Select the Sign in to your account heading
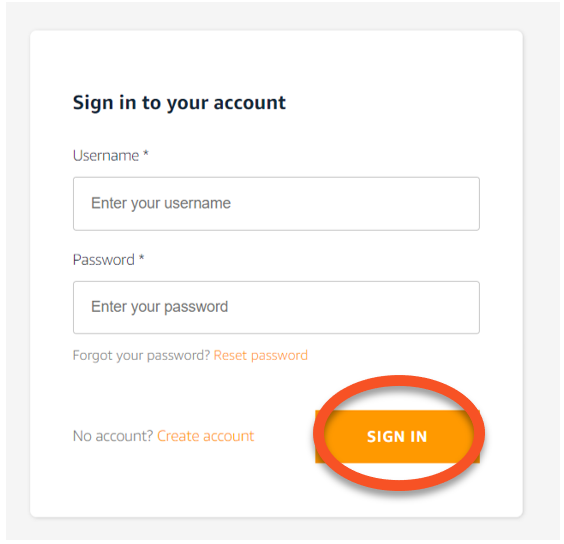This screenshot has width=564, height=544. [179, 103]
